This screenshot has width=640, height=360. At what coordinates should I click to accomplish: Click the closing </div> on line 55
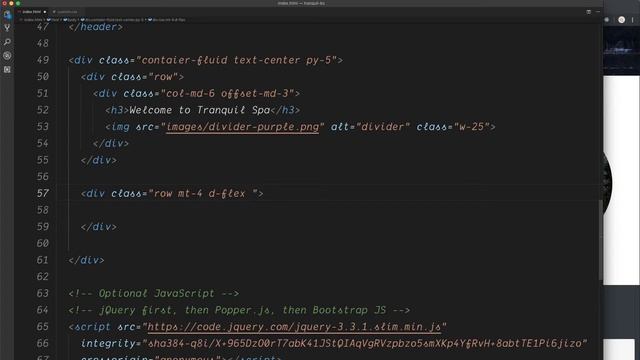click(x=99, y=160)
